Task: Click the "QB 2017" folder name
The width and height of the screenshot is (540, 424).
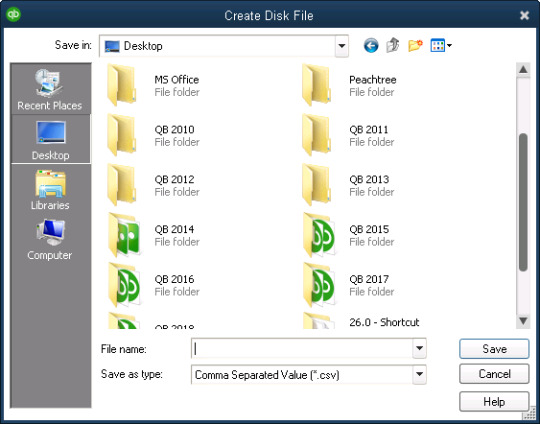Action: point(369,279)
